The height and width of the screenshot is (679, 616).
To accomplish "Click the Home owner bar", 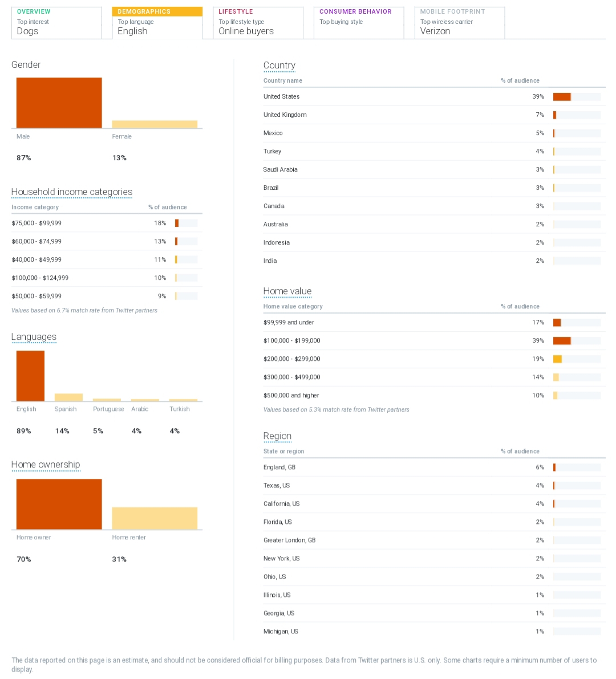I will [59, 504].
